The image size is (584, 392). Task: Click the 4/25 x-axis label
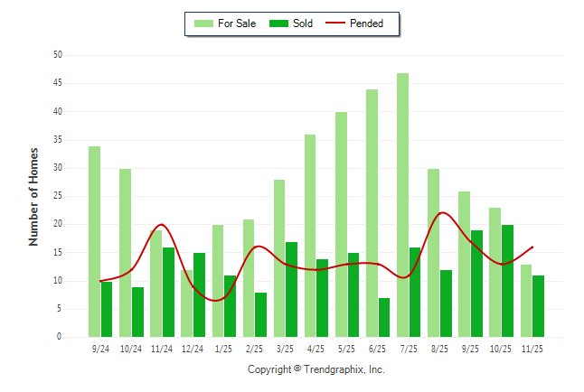click(x=316, y=349)
